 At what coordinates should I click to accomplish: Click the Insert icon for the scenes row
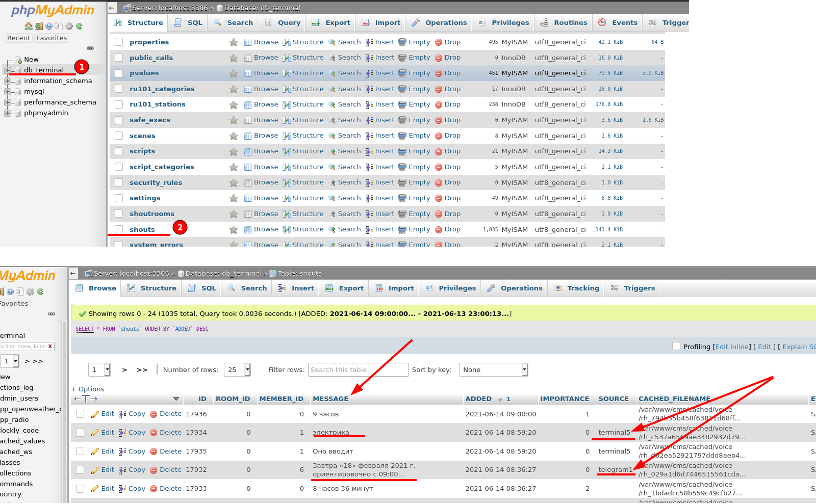click(x=369, y=136)
